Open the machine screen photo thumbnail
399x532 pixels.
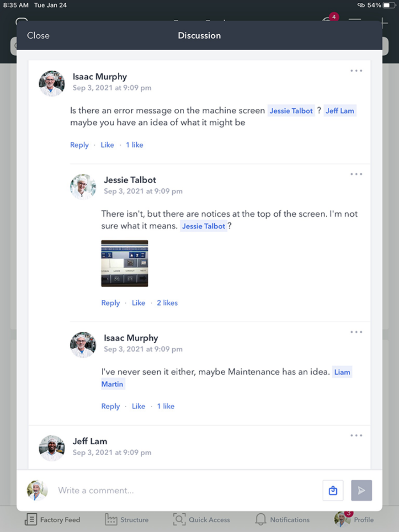(x=125, y=263)
